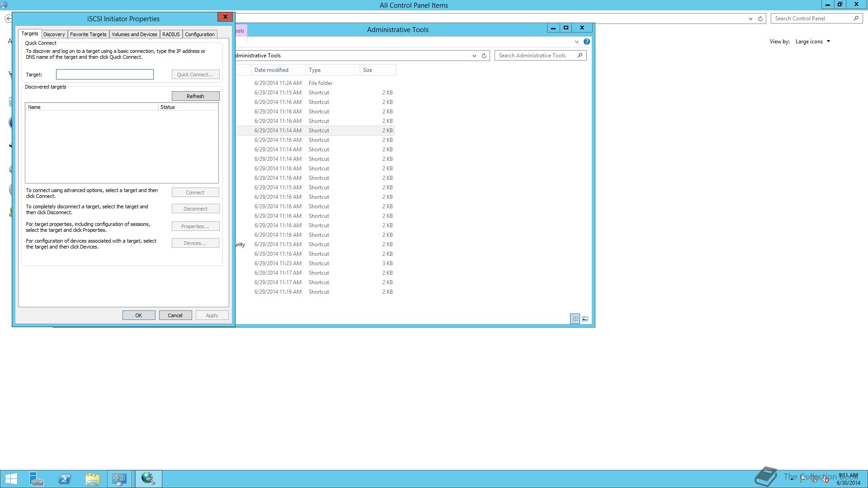Click the muted volume tray icon
868x488 pixels.
(x=826, y=479)
